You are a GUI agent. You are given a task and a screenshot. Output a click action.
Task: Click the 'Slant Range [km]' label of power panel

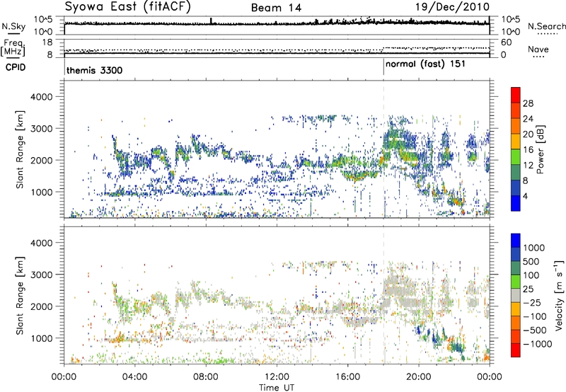pos(20,149)
